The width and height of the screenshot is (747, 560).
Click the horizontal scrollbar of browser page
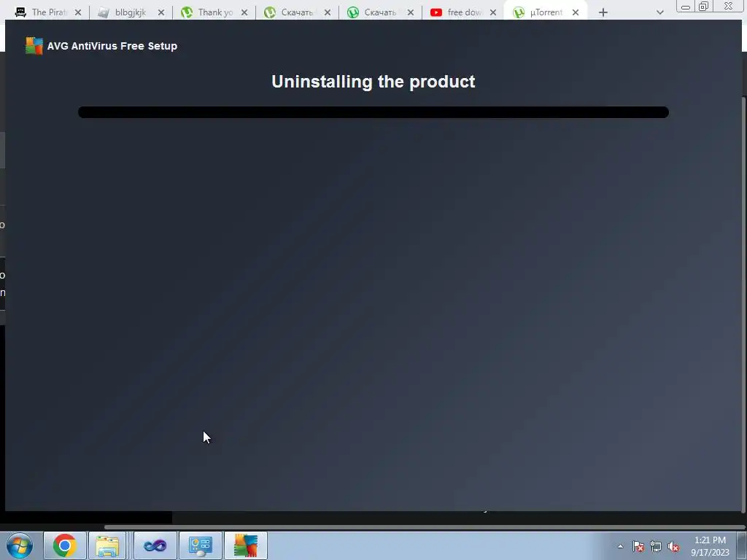(424, 527)
